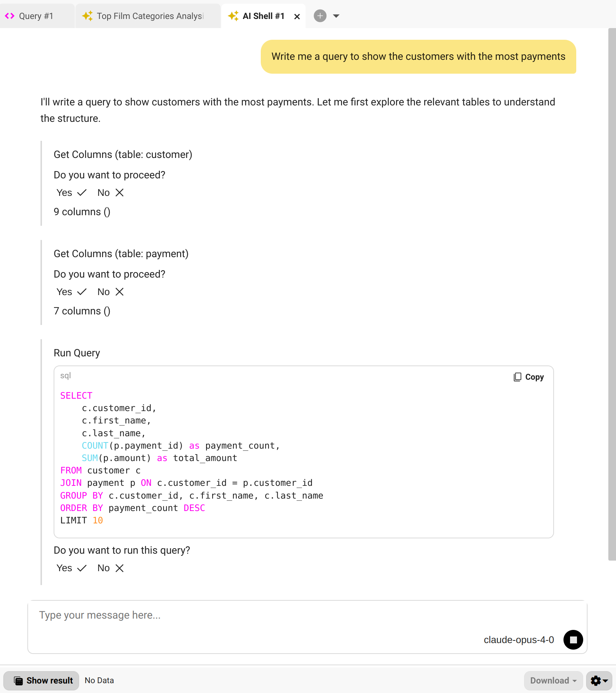Click the sparkle icon on AI Shell #1 tab
This screenshot has width=616, height=693.
click(233, 16)
